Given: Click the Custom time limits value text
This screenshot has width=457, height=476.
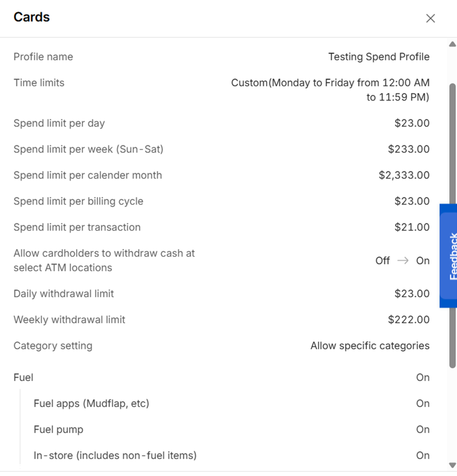Looking at the screenshot, I should pyautogui.click(x=330, y=90).
